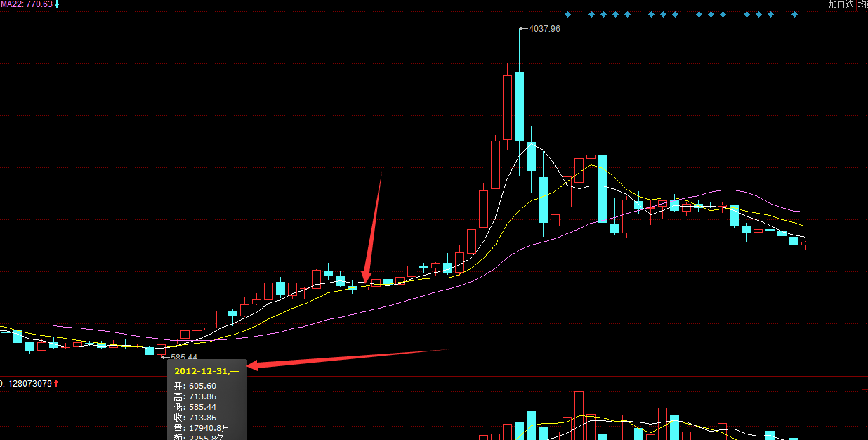868x440 pixels.
Task: Click the 开: 605.60 opening price row
Action: click(195, 386)
